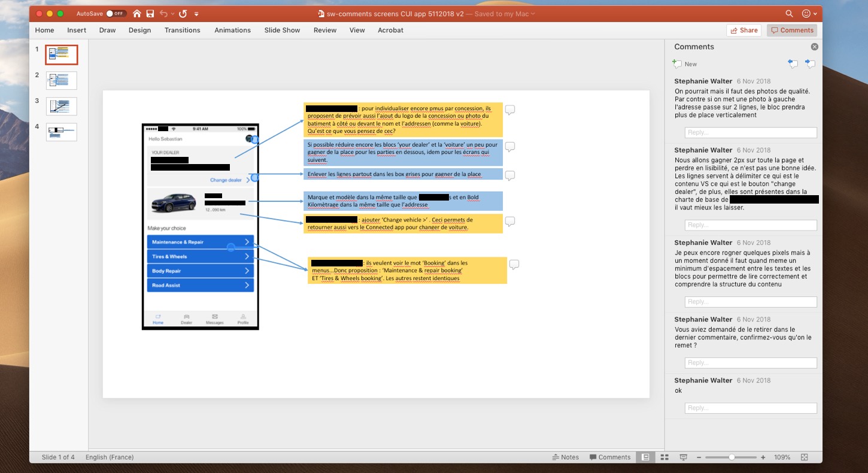Open the Undo history dropdown arrow

172,13
